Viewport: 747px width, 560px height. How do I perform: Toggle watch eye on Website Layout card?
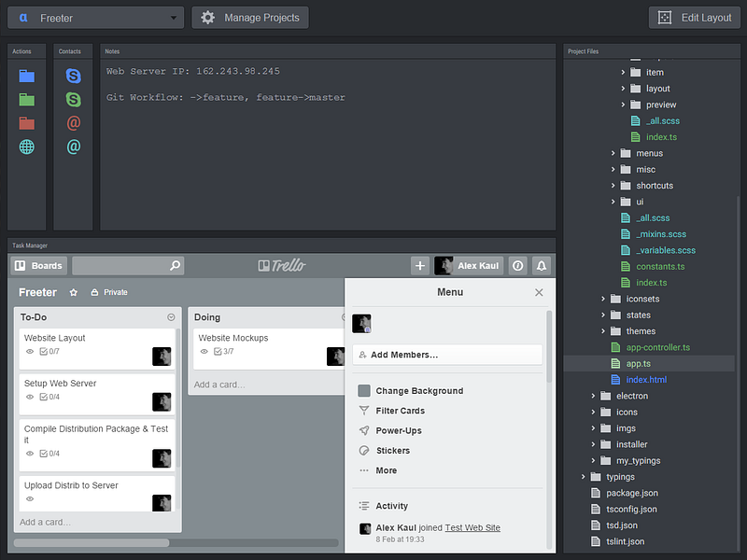click(x=30, y=352)
